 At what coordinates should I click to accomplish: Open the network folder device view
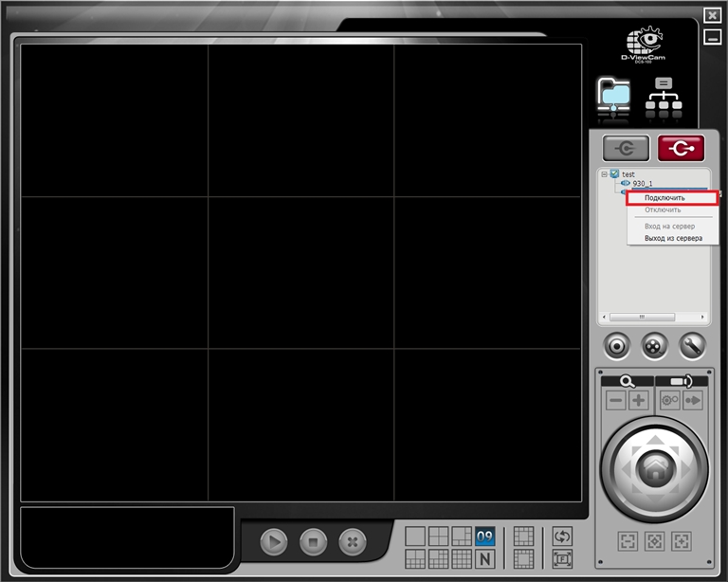(x=613, y=99)
